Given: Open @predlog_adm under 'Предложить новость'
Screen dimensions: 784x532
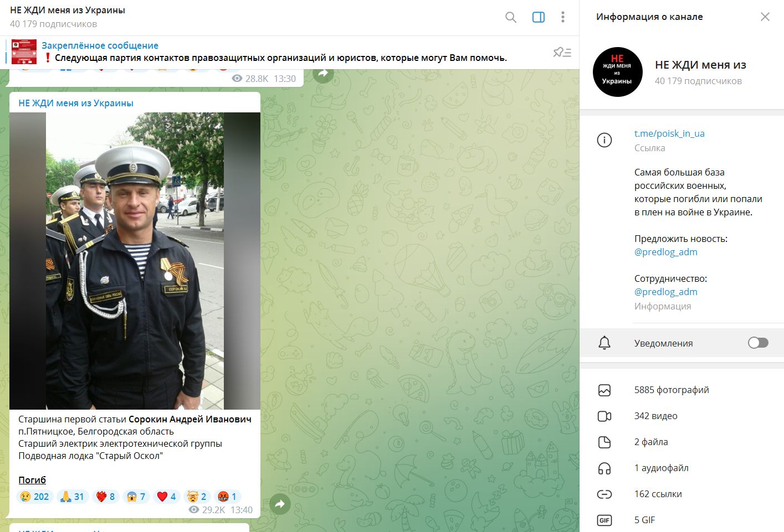Looking at the screenshot, I should [x=666, y=252].
